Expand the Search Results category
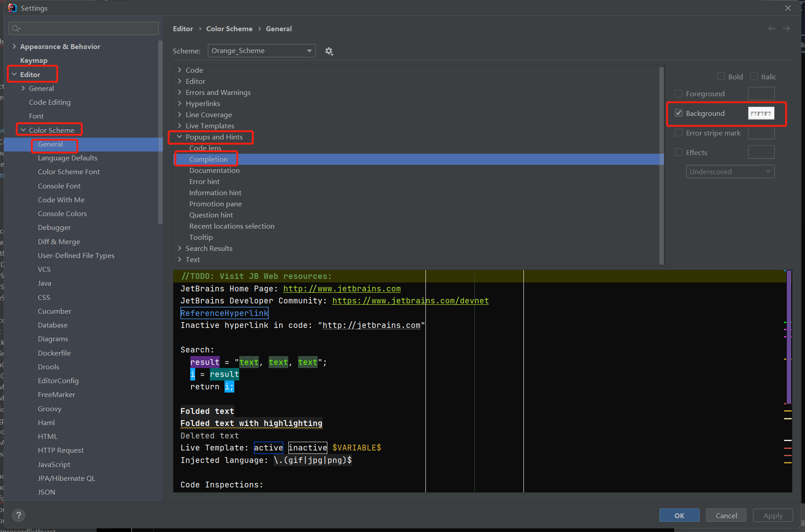This screenshot has height=532, width=805. click(x=180, y=248)
